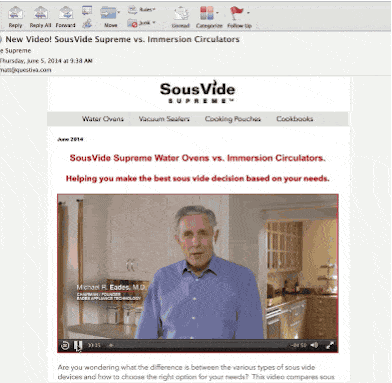Expand the Categorize dropdown arrow
Screen dimensions: 392x383
pyautogui.click(x=218, y=13)
